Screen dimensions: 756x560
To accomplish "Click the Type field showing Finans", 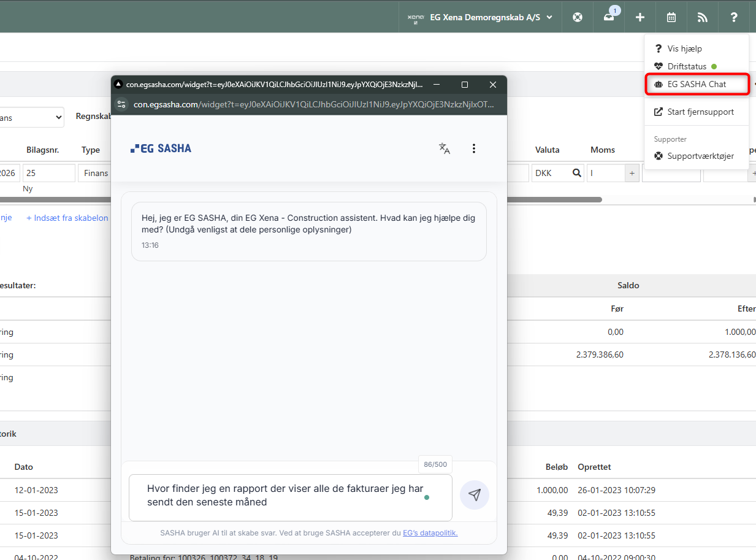I will tap(93, 173).
